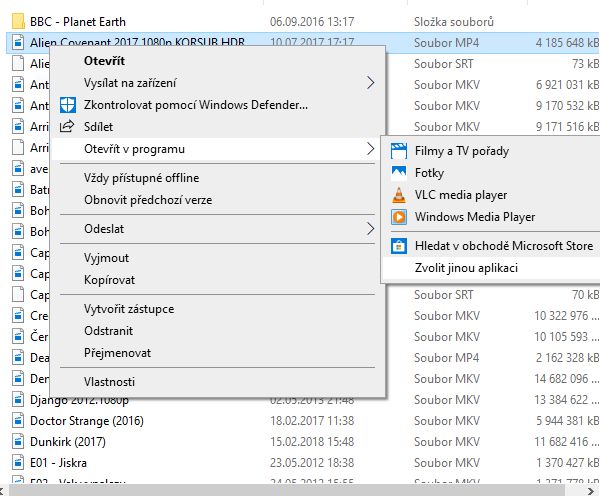Select Odstranit to delete the file

218,331
